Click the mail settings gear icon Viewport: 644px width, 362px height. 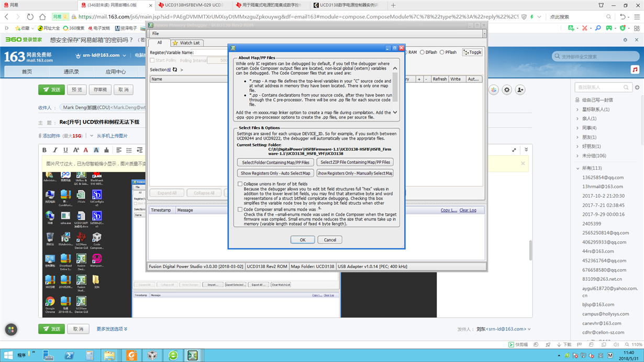point(507,90)
